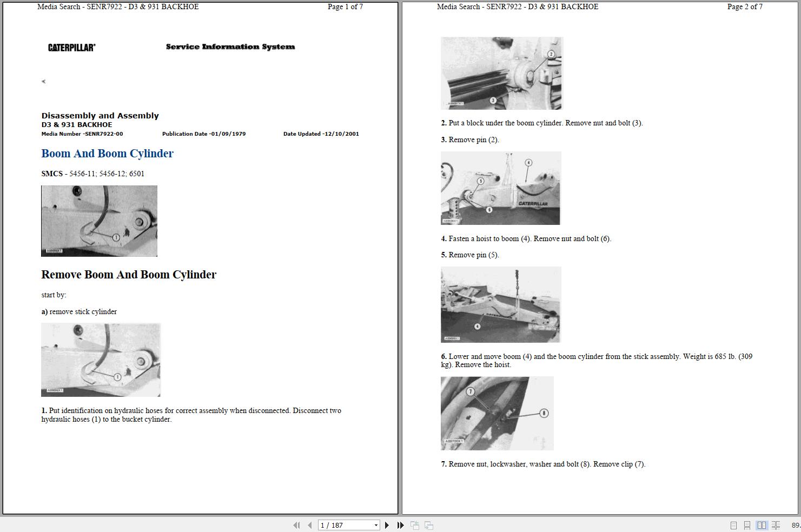
Task: Click the two-page side-by-side view icon
Action: (x=762, y=525)
